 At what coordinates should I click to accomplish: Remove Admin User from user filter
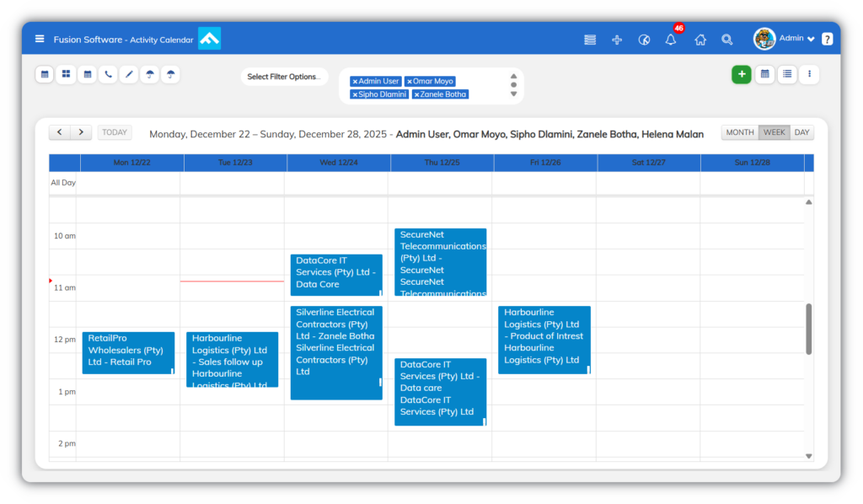[355, 82]
